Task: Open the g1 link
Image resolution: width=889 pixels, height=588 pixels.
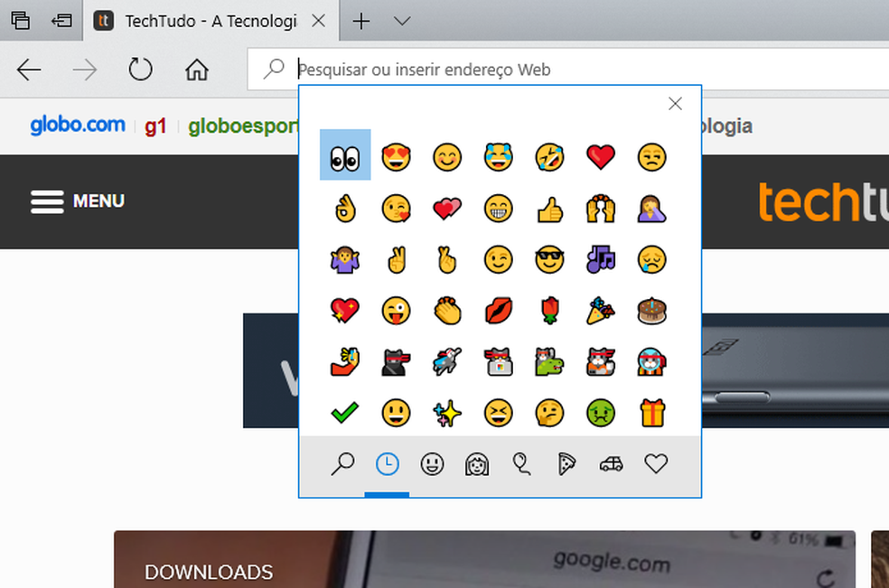Action: 154,126
